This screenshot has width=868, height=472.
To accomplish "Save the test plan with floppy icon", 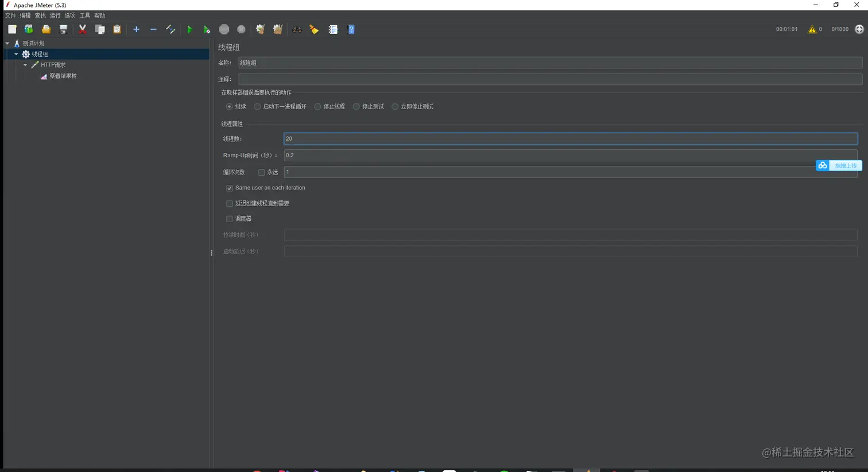I will (x=64, y=29).
